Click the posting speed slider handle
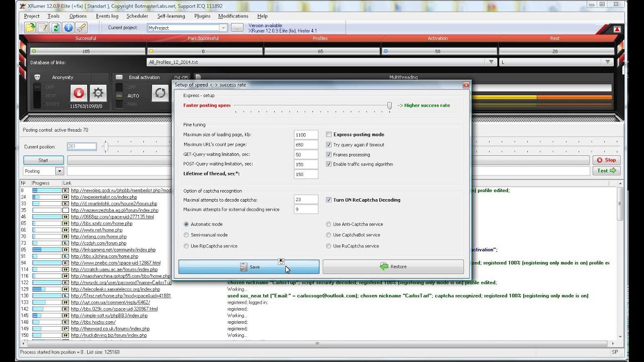 click(389, 105)
